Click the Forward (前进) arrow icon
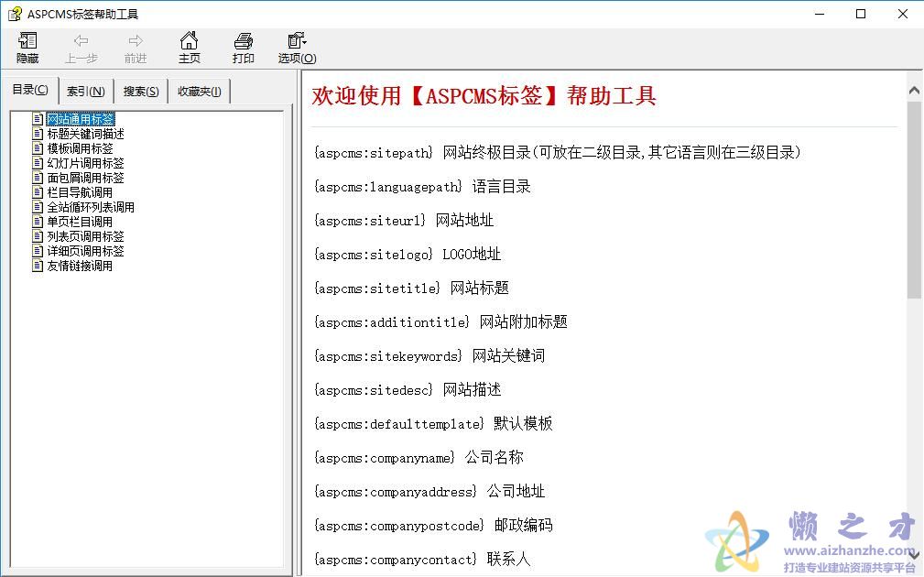 point(136,40)
